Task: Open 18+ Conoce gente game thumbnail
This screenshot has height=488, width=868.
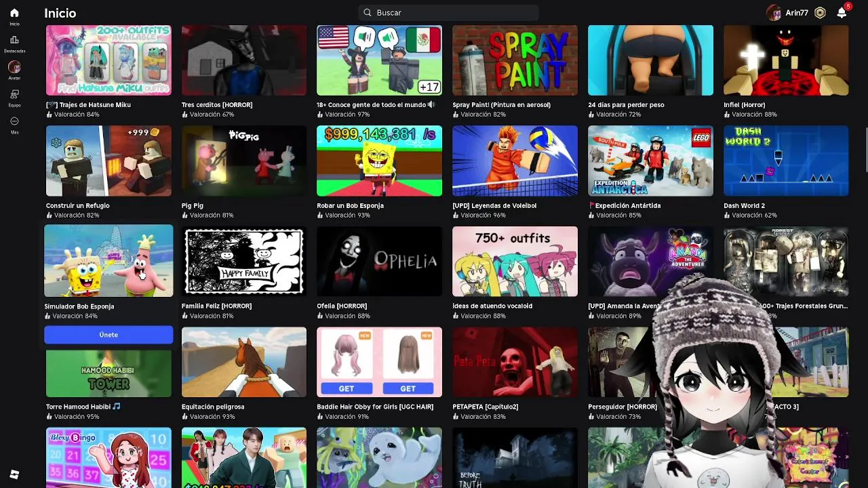Action: click(379, 60)
